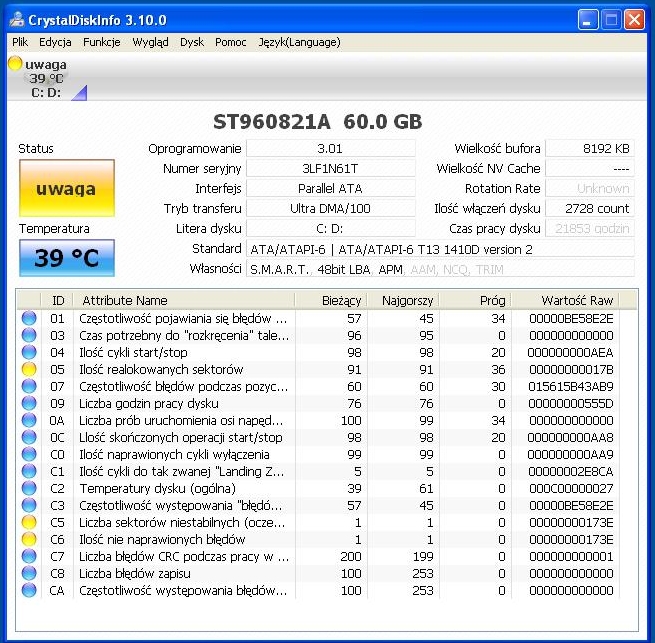The height and width of the screenshot is (643, 655).
Task: Click the ID column header
Action: coord(57,300)
